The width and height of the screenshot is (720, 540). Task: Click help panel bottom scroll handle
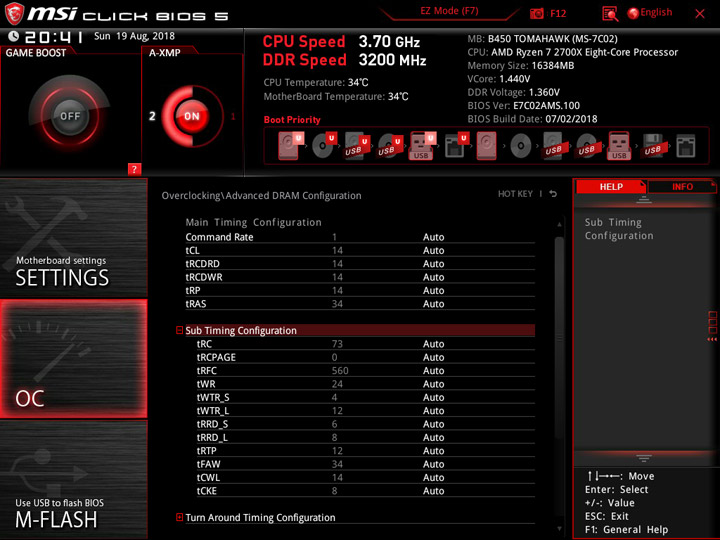coord(644,458)
